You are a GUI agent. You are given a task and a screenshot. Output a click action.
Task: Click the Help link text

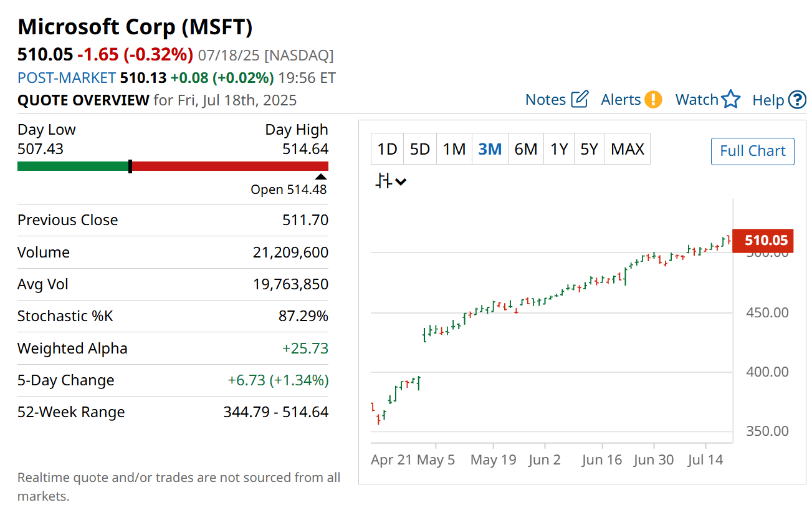(x=768, y=100)
